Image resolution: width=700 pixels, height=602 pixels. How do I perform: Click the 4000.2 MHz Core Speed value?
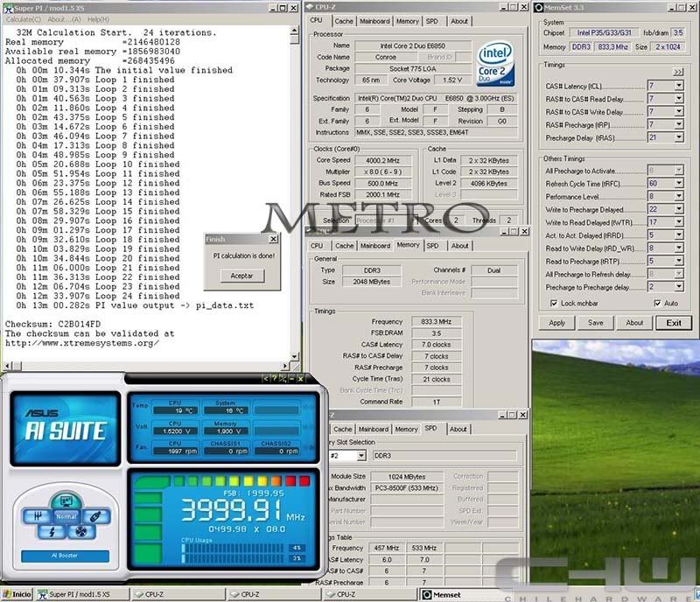pyautogui.click(x=382, y=160)
